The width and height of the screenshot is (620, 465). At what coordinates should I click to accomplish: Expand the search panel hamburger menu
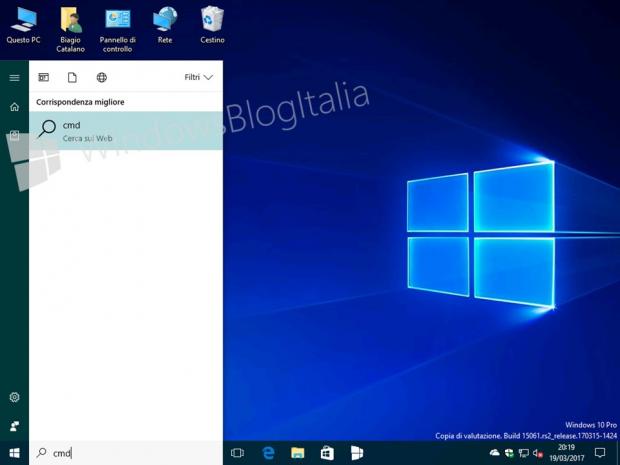(14, 77)
